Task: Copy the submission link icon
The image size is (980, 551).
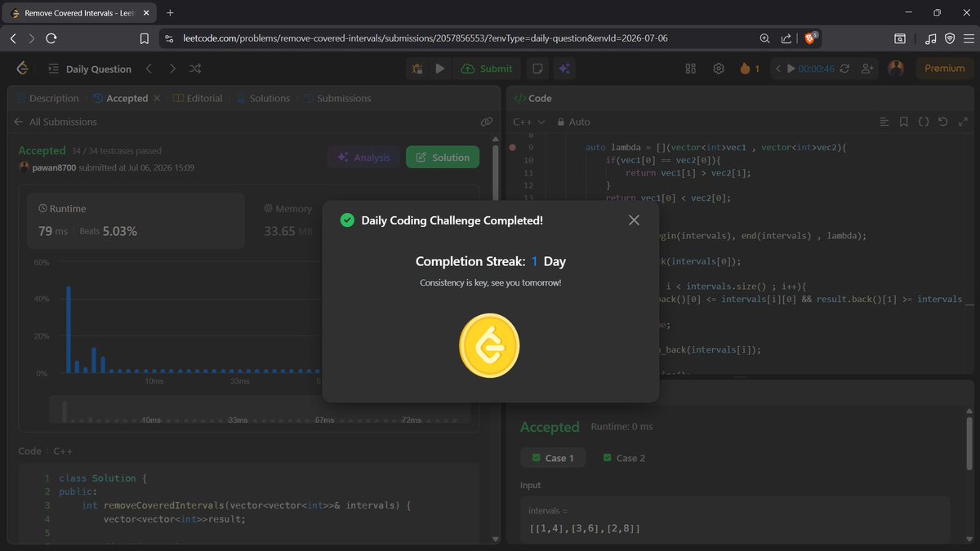Action: tap(486, 122)
